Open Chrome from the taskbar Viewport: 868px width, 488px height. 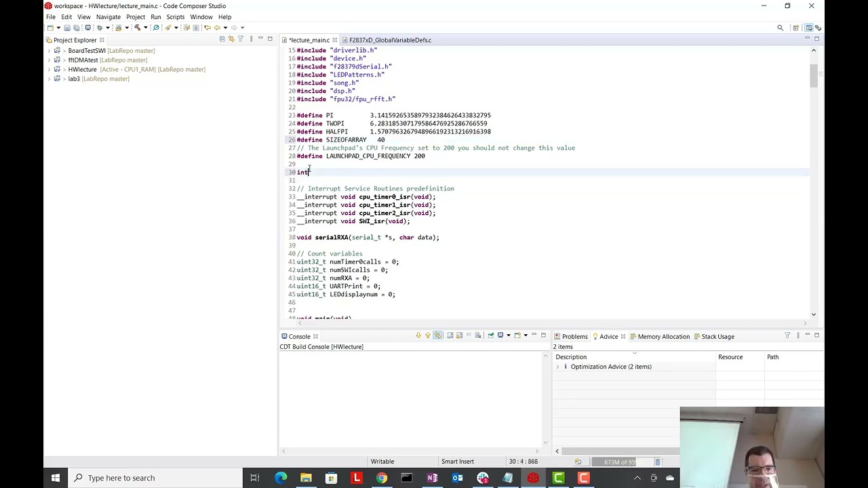coord(382,478)
